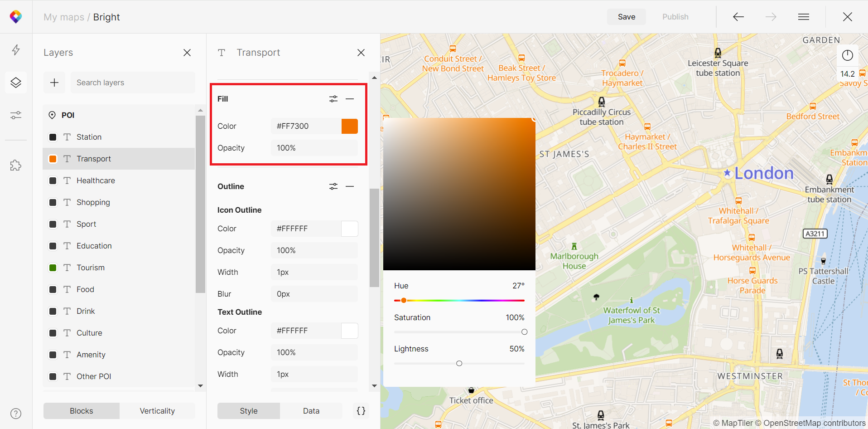The height and width of the screenshot is (429, 868).
Task: Open Fill section advanced options sliders
Action: pos(333,99)
